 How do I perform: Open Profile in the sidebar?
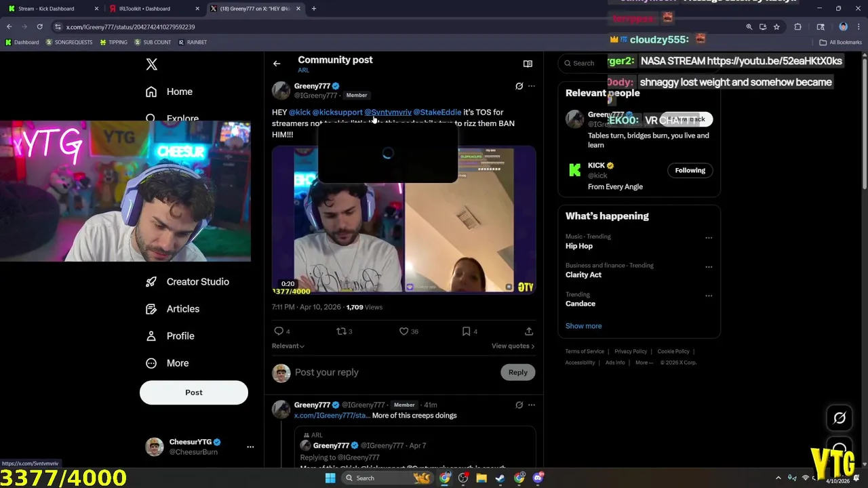pyautogui.click(x=170, y=336)
